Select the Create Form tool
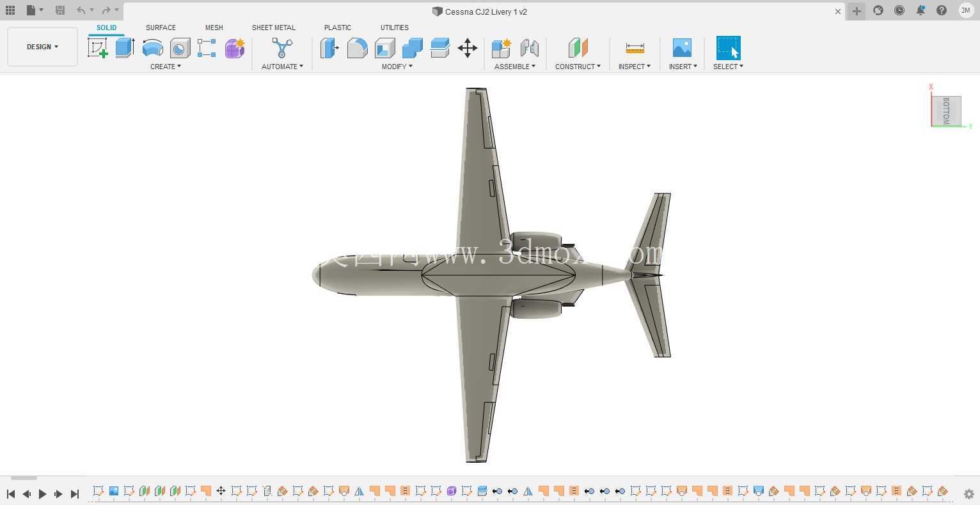The width and height of the screenshot is (980, 505). pyautogui.click(x=235, y=48)
